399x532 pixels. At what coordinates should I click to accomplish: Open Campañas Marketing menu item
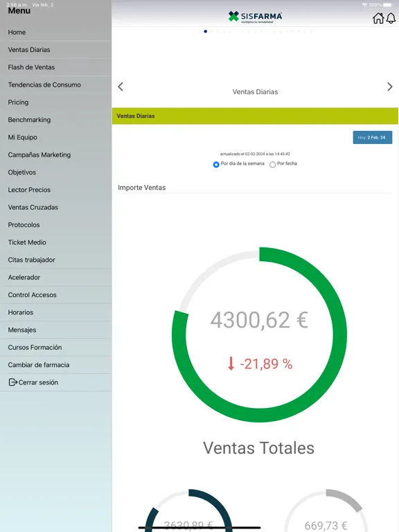(55, 154)
